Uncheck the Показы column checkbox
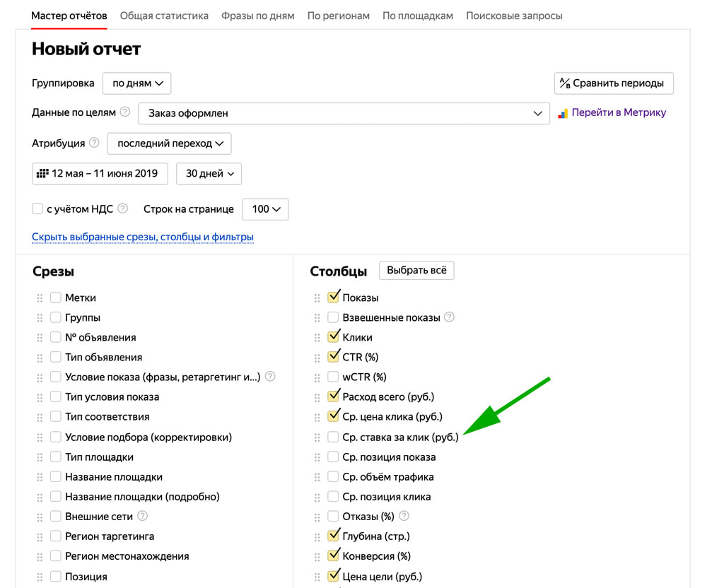Image resolution: width=707 pixels, height=588 pixels. point(333,297)
